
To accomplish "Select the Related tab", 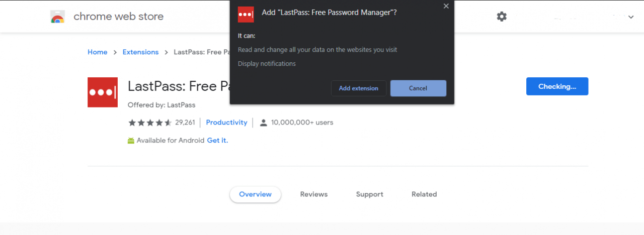I will 424,194.
